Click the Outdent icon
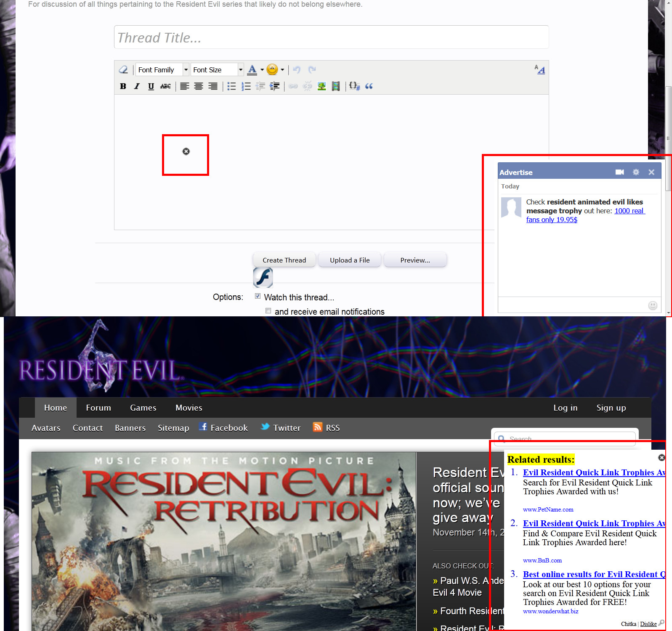Image resolution: width=672 pixels, height=631 pixels. point(260,86)
